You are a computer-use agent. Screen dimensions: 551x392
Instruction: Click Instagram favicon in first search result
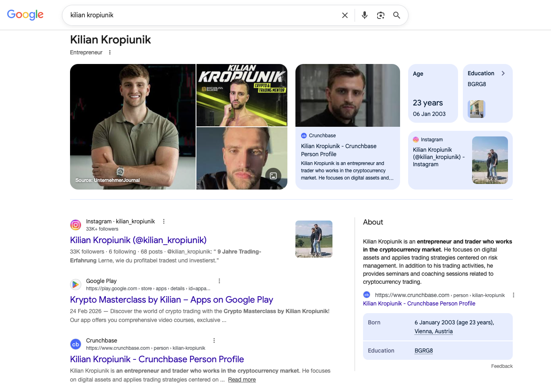(x=76, y=225)
